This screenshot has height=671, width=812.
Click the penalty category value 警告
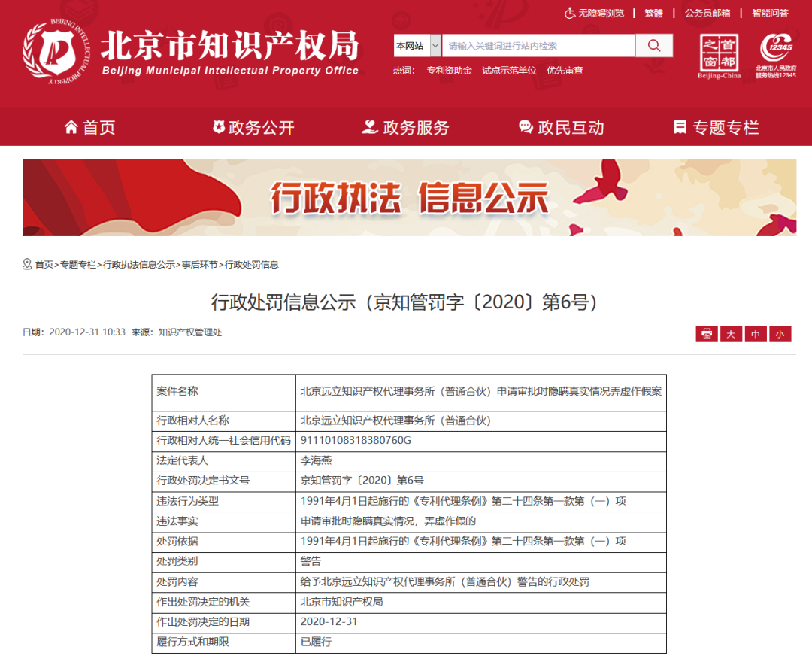(480, 561)
